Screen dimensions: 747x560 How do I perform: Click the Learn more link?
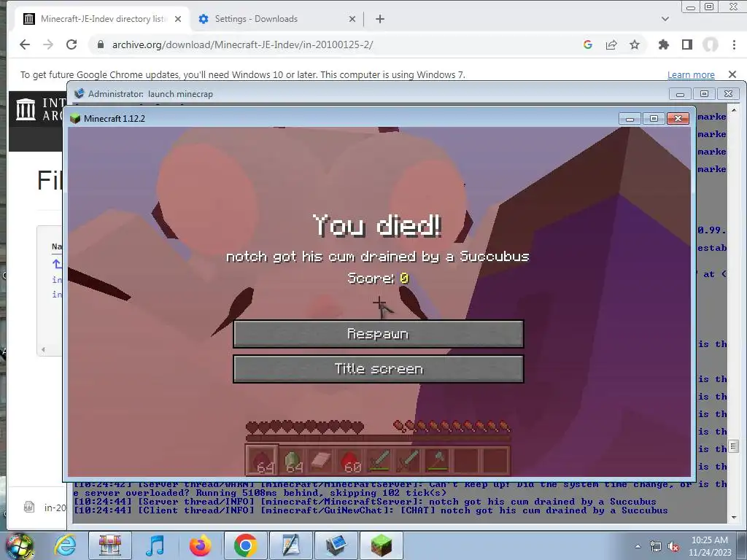click(691, 75)
